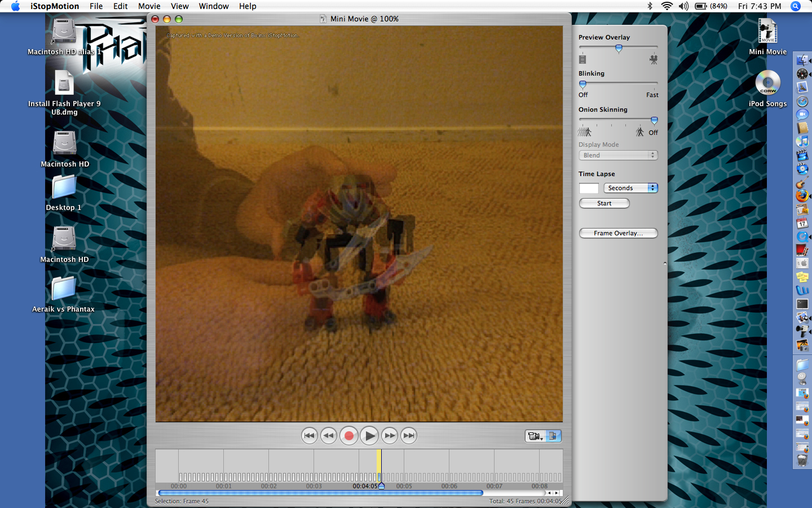Image resolution: width=812 pixels, height=508 pixels.
Task: Open the Display Mode Blend popup
Action: (x=618, y=155)
